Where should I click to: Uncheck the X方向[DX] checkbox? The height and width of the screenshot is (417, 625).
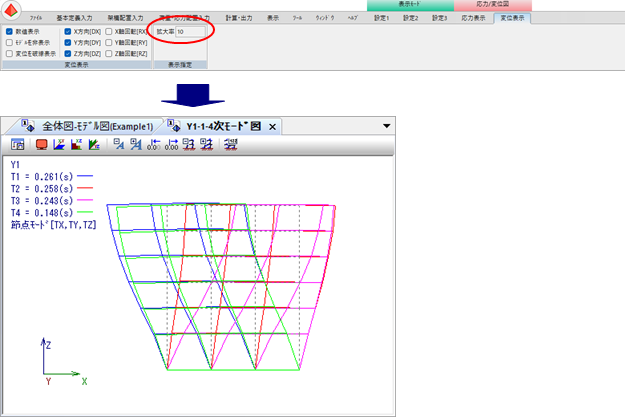click(x=67, y=31)
